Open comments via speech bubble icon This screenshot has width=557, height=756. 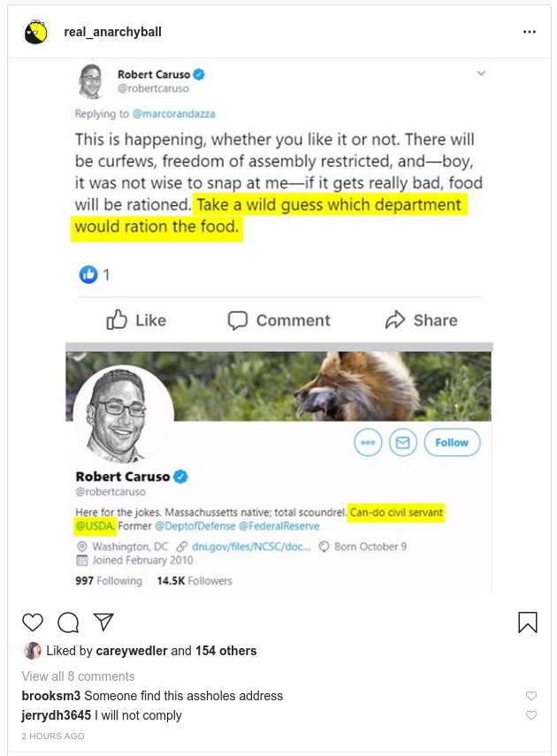tap(68, 622)
